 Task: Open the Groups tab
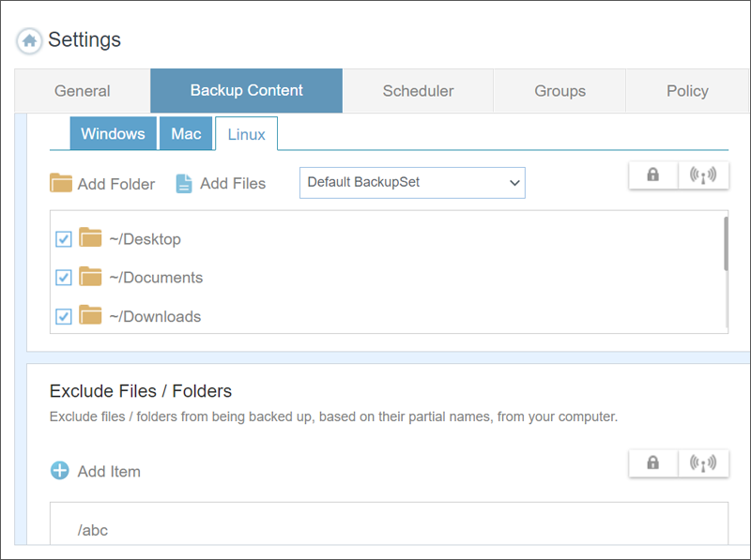point(559,91)
